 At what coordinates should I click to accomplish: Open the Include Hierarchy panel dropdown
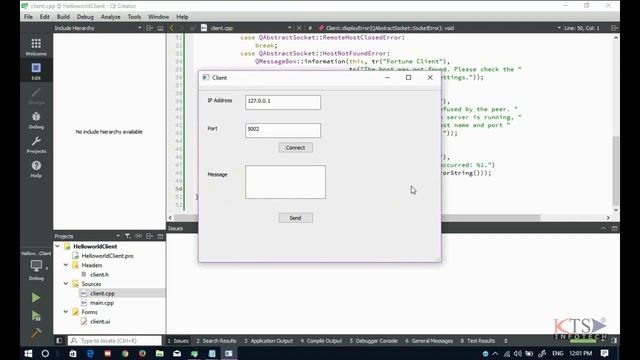(140, 28)
